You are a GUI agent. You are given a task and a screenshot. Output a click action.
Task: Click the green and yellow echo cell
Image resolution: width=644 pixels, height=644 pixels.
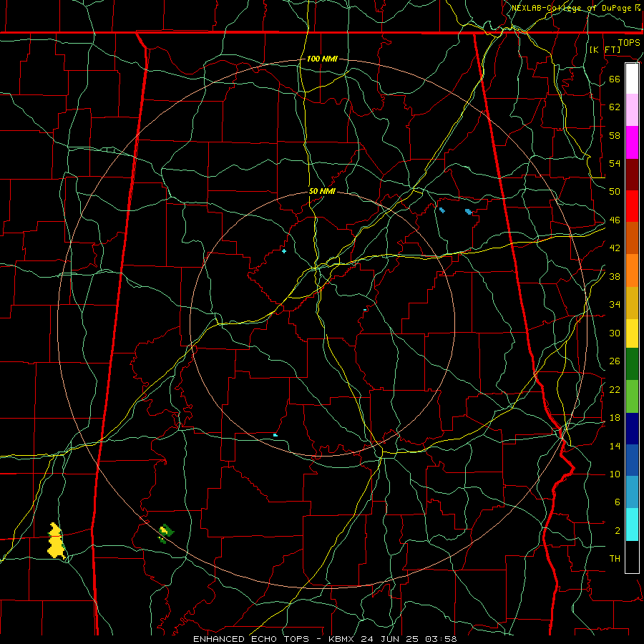point(166,533)
